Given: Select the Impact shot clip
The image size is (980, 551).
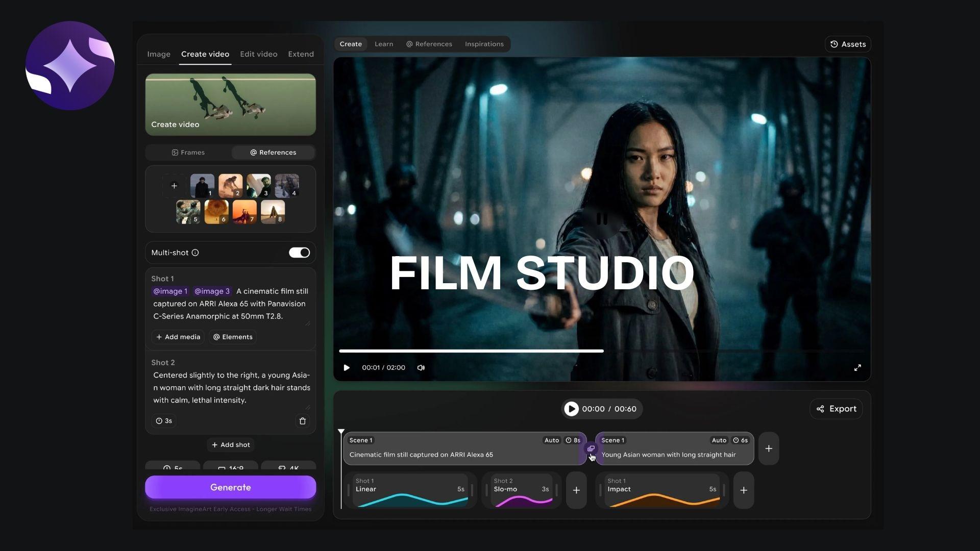Looking at the screenshot, I should (x=662, y=490).
